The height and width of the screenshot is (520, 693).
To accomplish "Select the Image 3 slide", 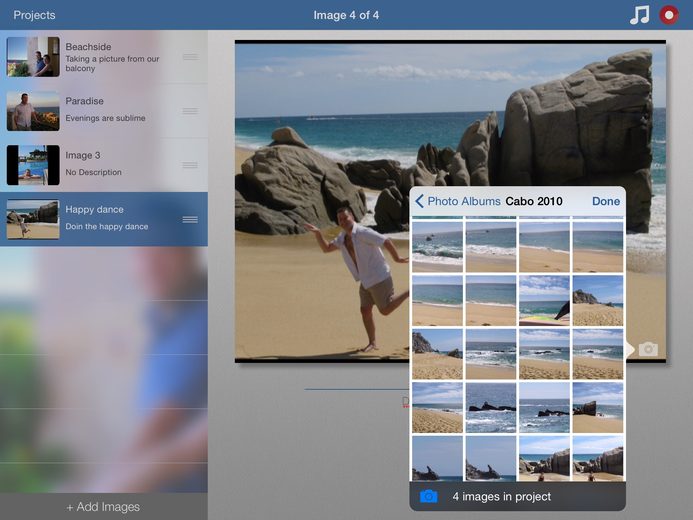I will click(x=104, y=165).
